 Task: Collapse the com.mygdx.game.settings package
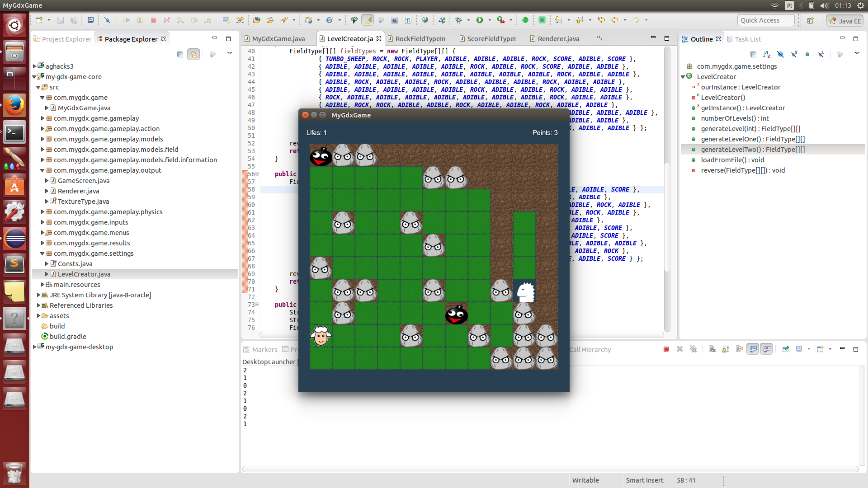[x=42, y=253]
